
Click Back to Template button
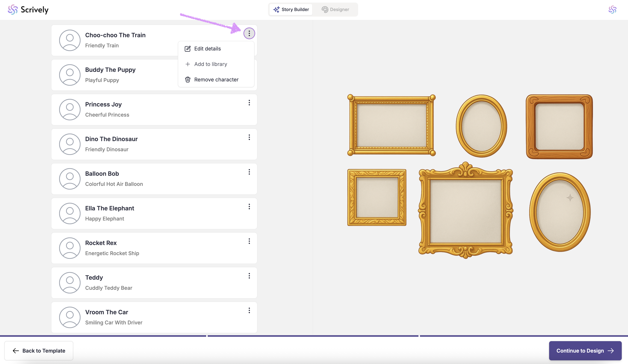coord(39,351)
